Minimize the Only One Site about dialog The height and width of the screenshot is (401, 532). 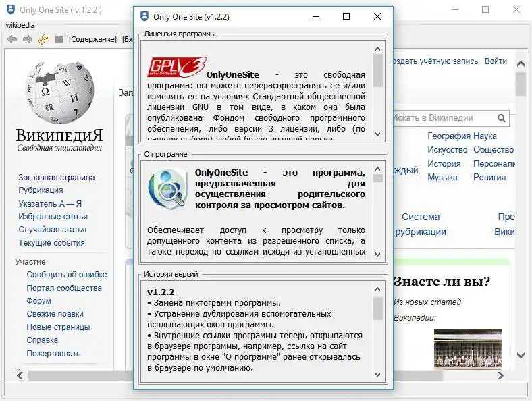click(316, 16)
